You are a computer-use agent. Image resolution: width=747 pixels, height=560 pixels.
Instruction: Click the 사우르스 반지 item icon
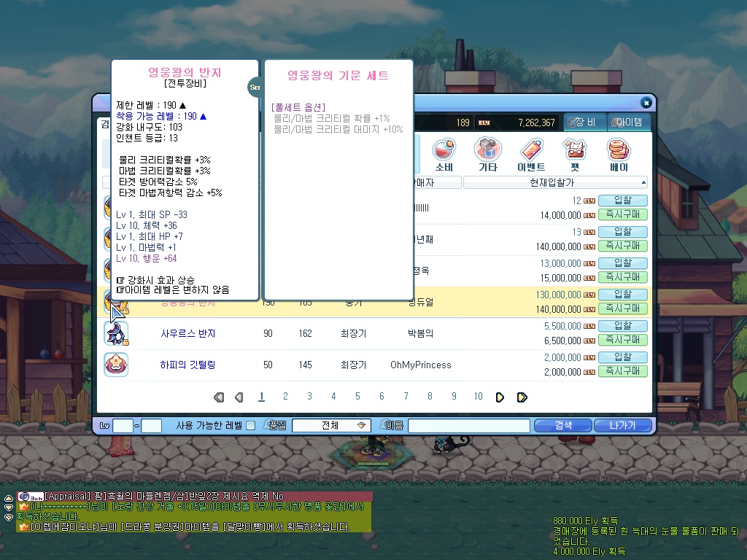[116, 333]
